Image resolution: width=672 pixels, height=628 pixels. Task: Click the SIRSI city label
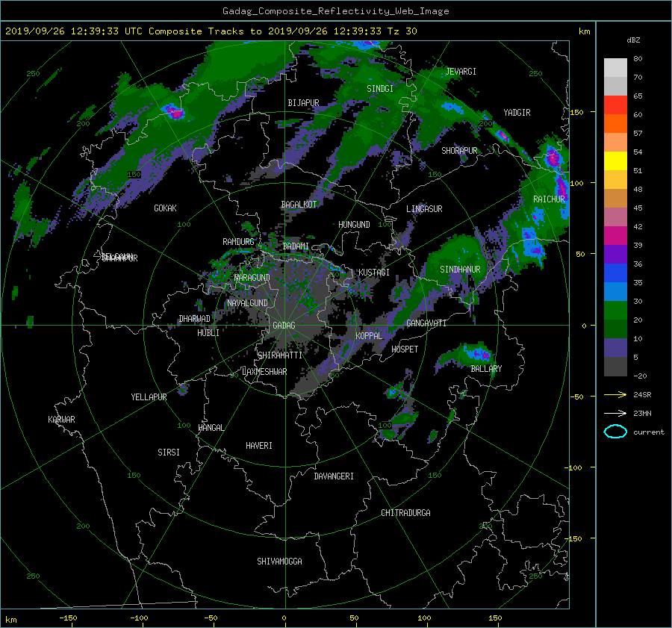click(169, 453)
